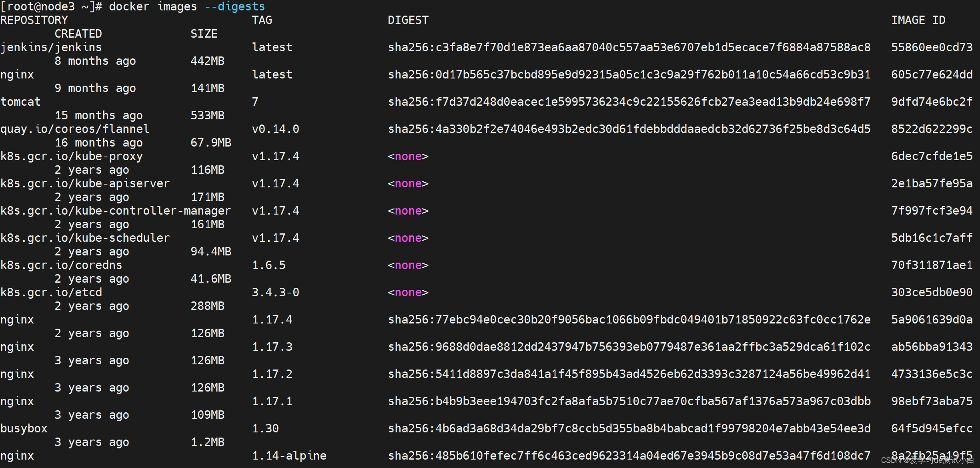Select the CREATED column header

tap(78, 34)
